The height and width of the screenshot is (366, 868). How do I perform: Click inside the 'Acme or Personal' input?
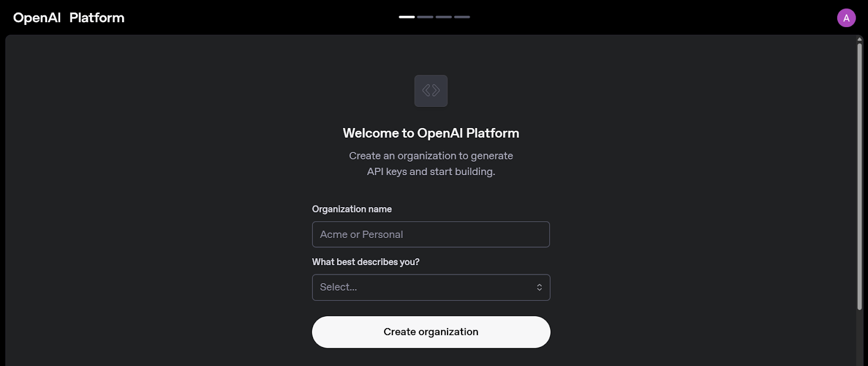pos(430,234)
